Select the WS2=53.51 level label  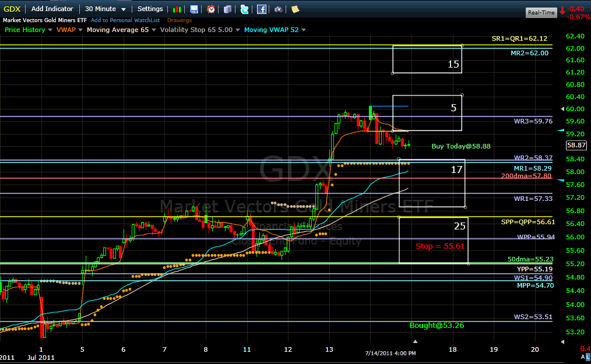[x=533, y=317]
